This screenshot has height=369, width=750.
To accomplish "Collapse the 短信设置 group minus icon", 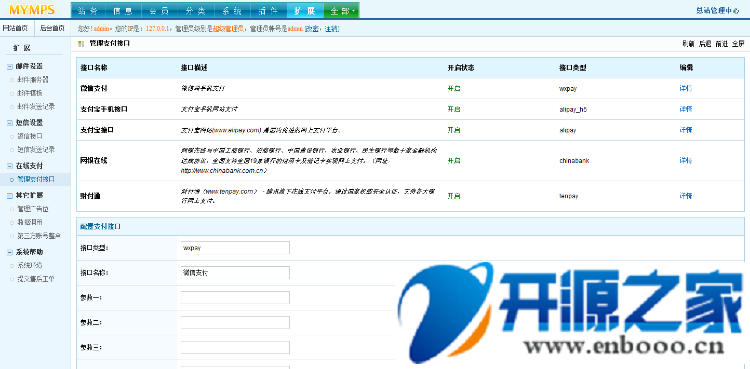I will (10, 123).
